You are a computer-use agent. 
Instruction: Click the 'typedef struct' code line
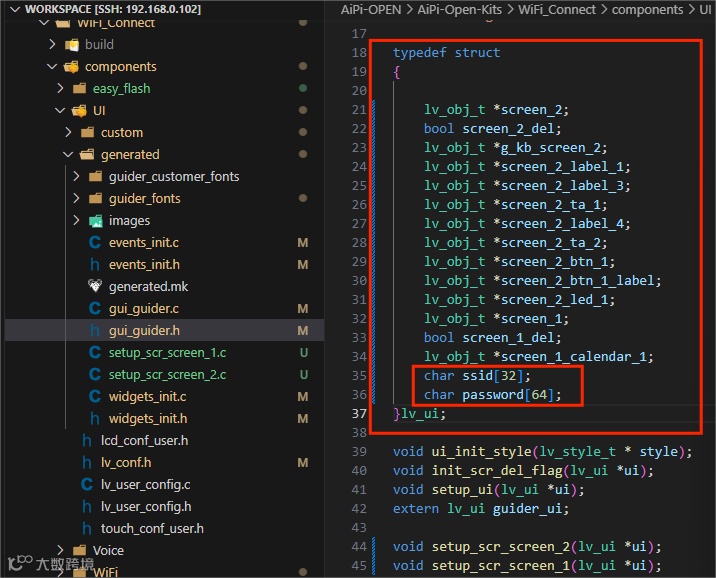tap(446, 53)
